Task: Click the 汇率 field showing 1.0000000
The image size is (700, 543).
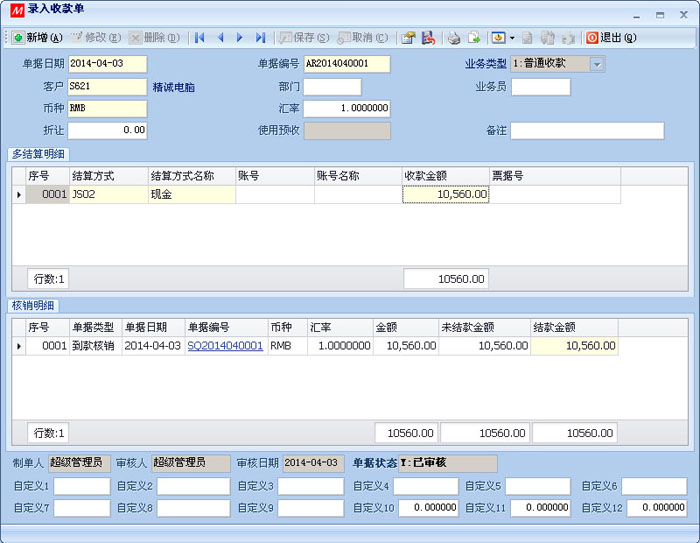Action: click(x=347, y=109)
